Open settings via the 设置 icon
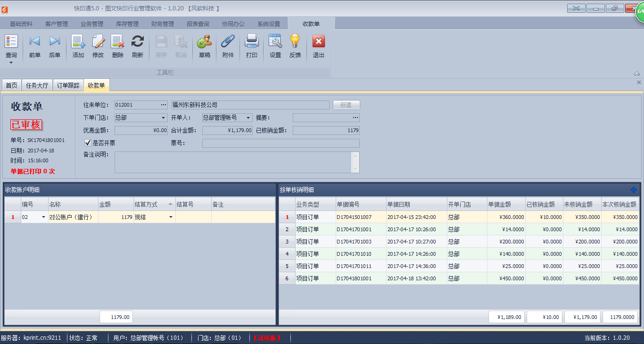 (x=275, y=46)
